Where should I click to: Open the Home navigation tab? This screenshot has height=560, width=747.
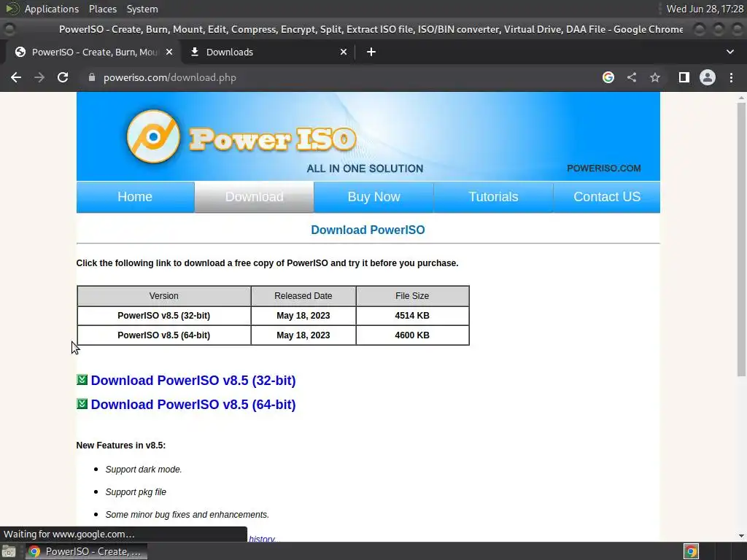click(135, 197)
